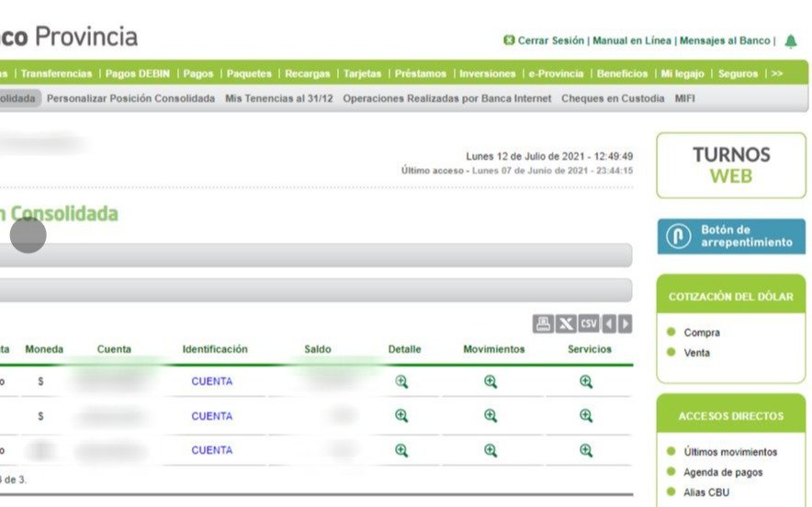Select Operaciones Realizadas por Banca Internet

coord(447,98)
